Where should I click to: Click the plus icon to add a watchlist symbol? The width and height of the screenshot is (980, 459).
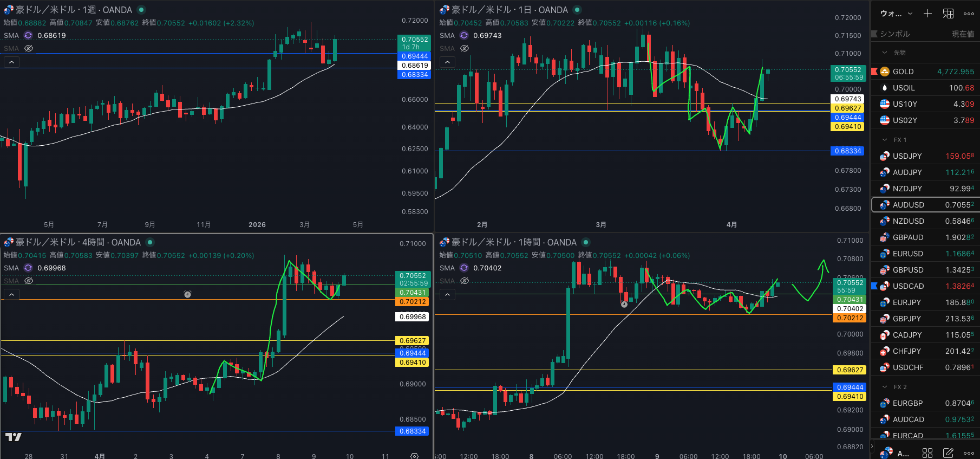(x=927, y=14)
